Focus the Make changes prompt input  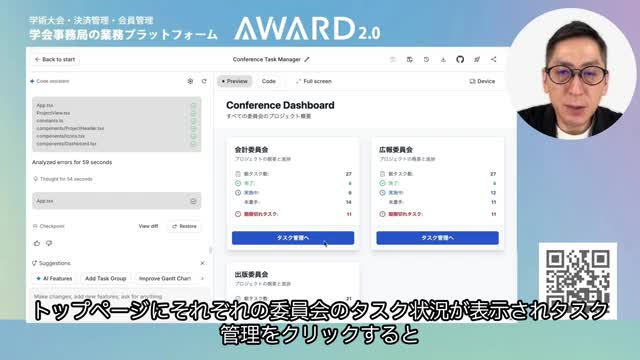121,296
